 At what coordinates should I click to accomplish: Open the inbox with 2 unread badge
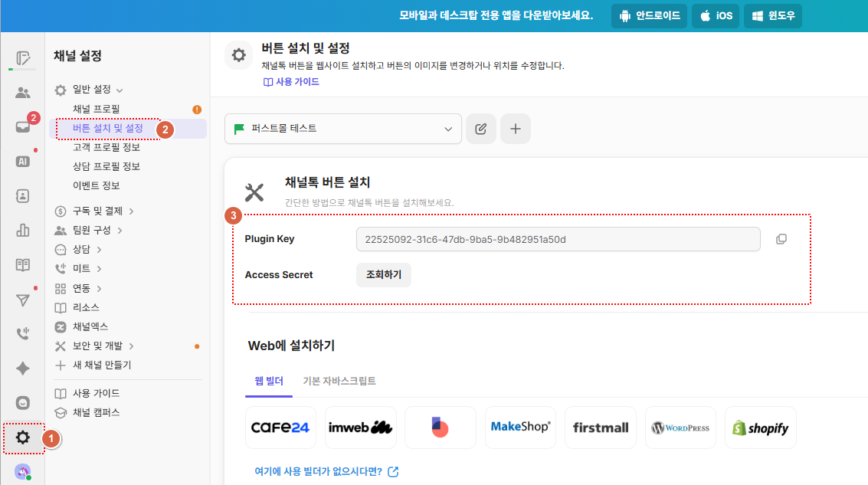click(23, 127)
